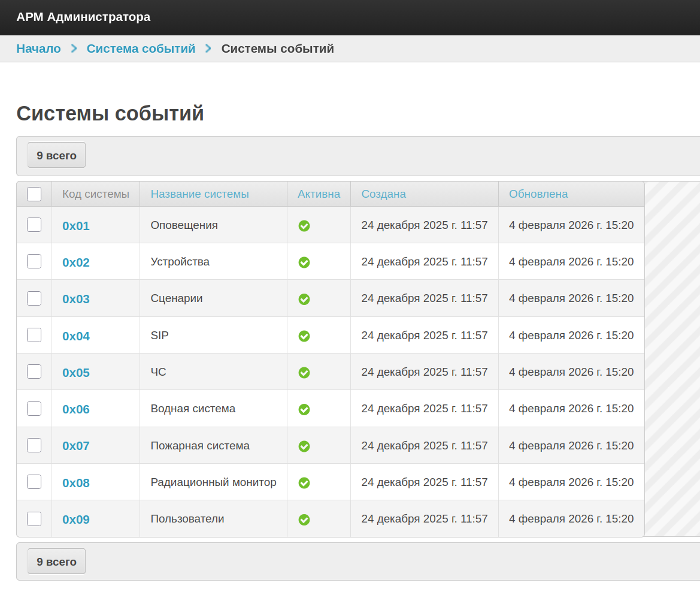Image resolution: width=700 pixels, height=598 pixels.
Task: Open system code 0x09
Action: 76,520
